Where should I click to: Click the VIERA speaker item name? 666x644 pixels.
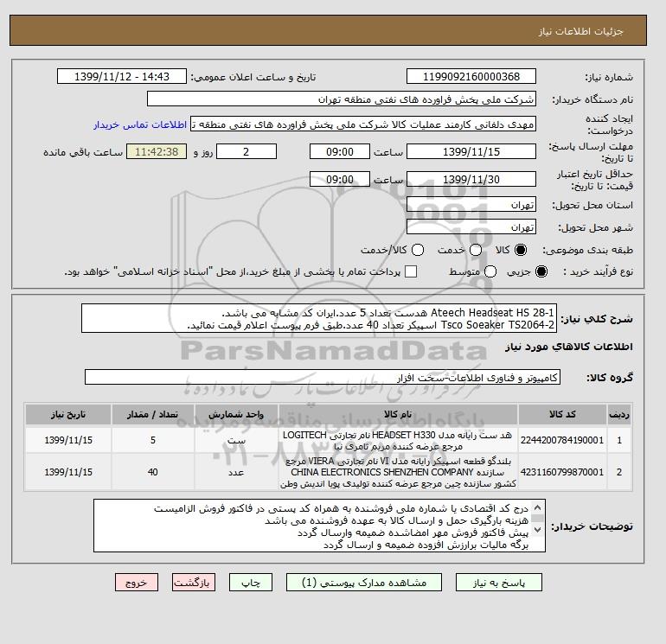click(398, 472)
